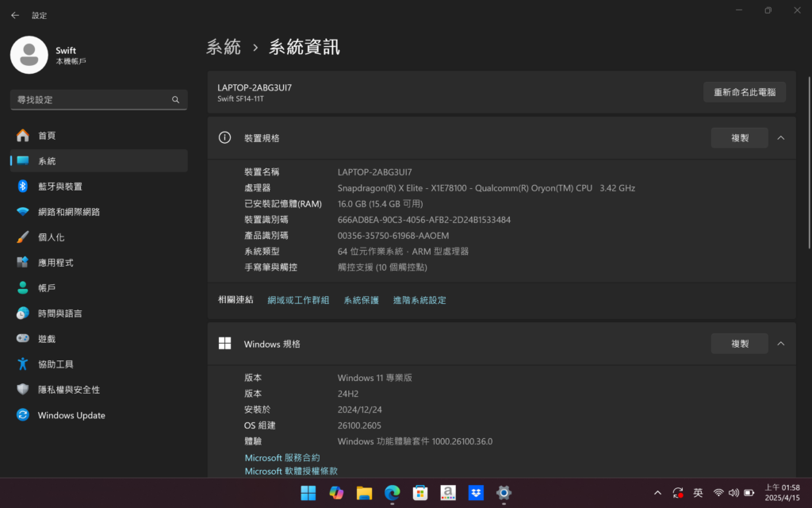
Task: Collapse the Windows 規格 section chevron
Action: [x=781, y=344]
